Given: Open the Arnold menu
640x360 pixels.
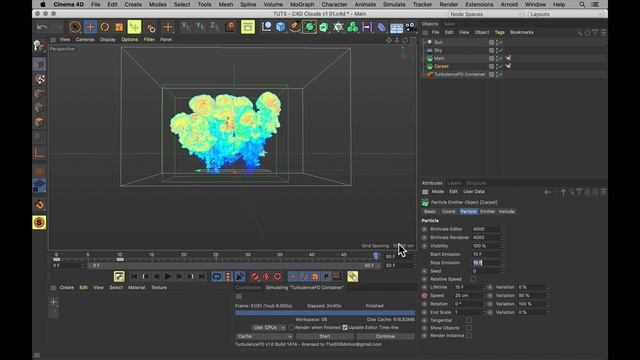Looking at the screenshot, I should tap(509, 4).
